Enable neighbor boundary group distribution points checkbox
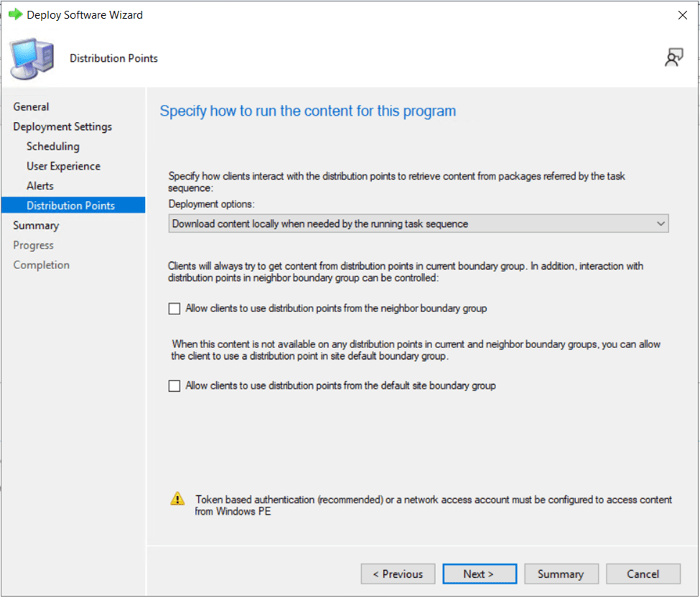Image resolution: width=700 pixels, height=598 pixels. (x=174, y=309)
